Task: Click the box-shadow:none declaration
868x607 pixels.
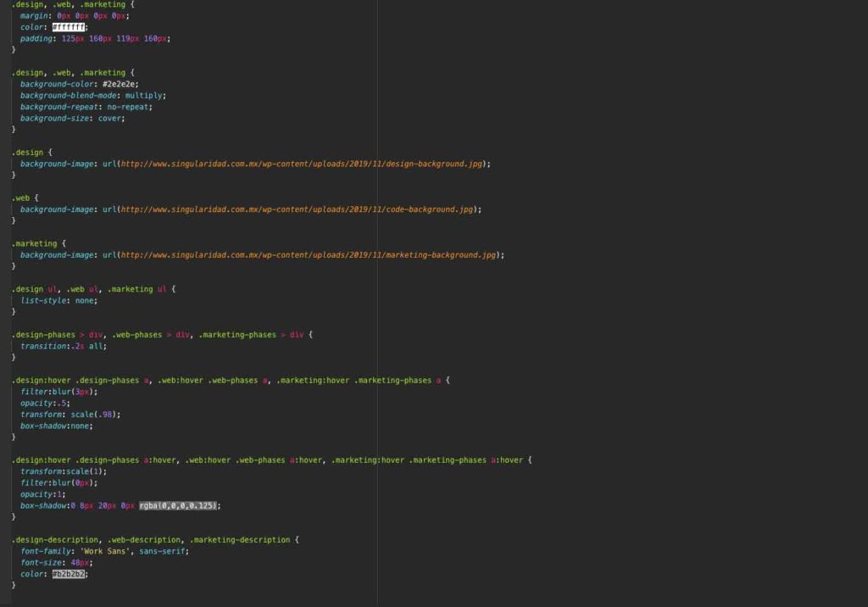Action: click(x=56, y=426)
